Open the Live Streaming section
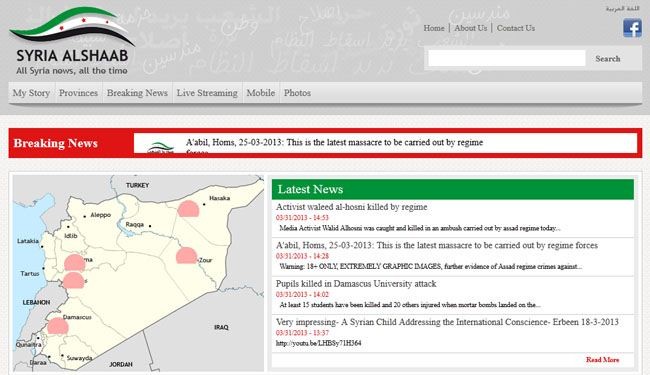 point(207,93)
